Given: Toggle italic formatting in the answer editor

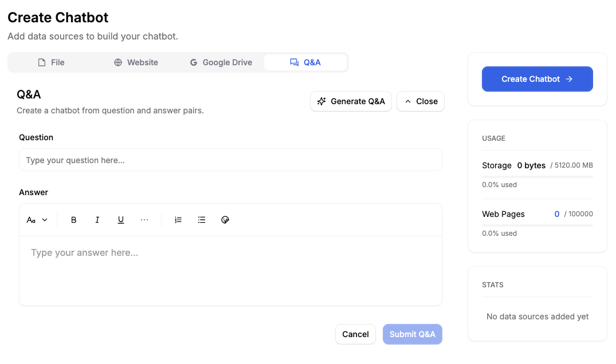Looking at the screenshot, I should click(x=97, y=219).
